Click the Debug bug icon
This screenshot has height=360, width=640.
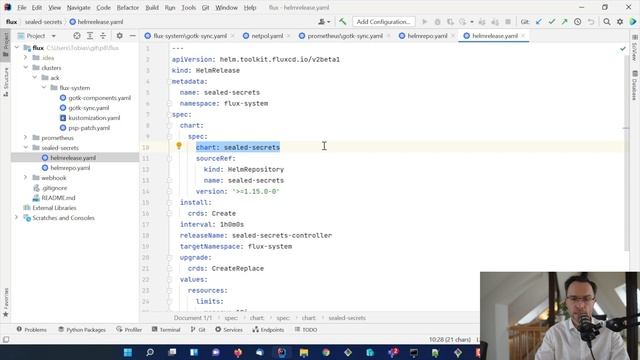(438, 22)
